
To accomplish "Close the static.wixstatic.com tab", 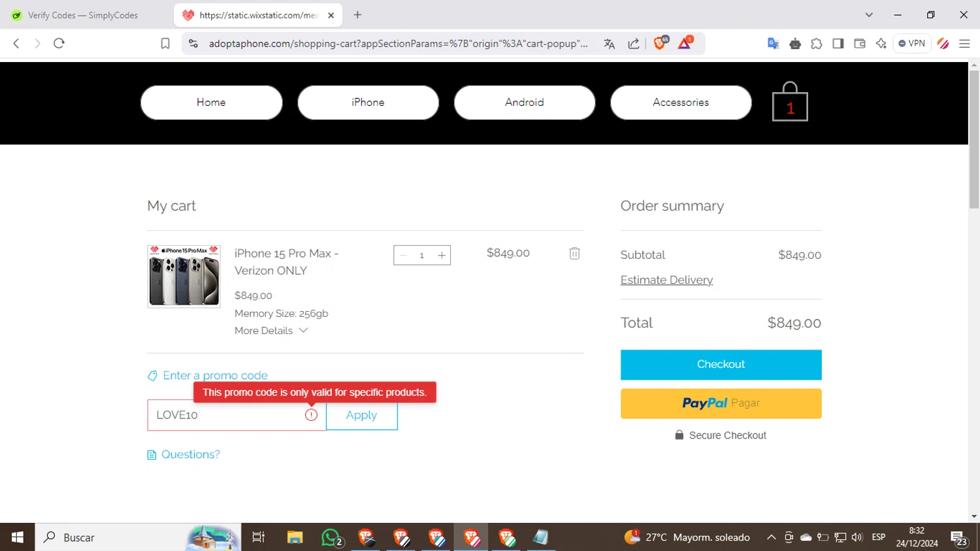I will click(331, 15).
